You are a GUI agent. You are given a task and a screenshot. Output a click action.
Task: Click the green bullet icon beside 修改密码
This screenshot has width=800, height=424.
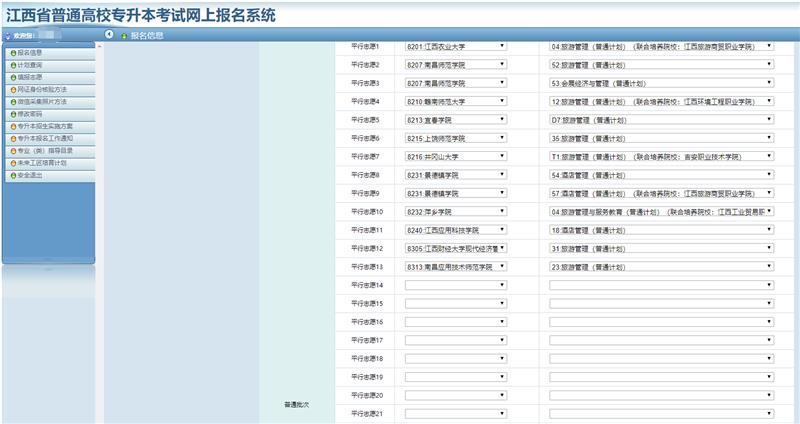[x=14, y=114]
